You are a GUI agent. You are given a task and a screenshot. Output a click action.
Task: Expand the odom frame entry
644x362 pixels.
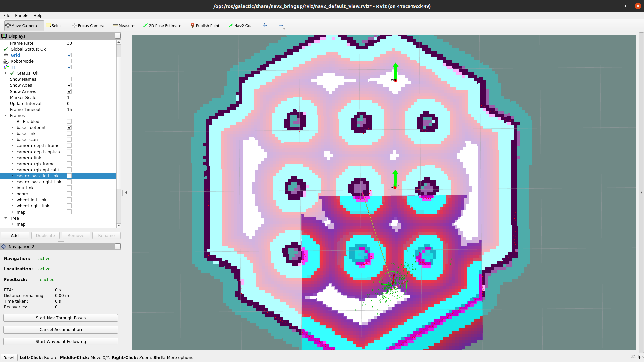[12, 194]
